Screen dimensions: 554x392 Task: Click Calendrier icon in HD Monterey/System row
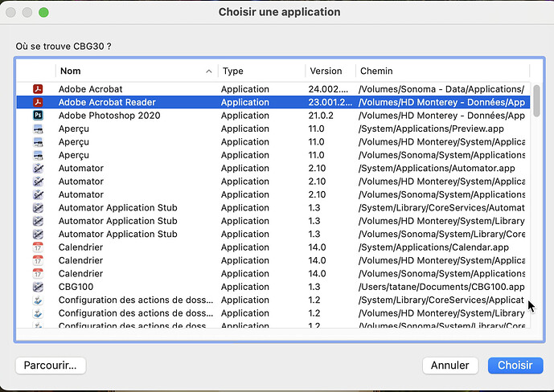38,260
